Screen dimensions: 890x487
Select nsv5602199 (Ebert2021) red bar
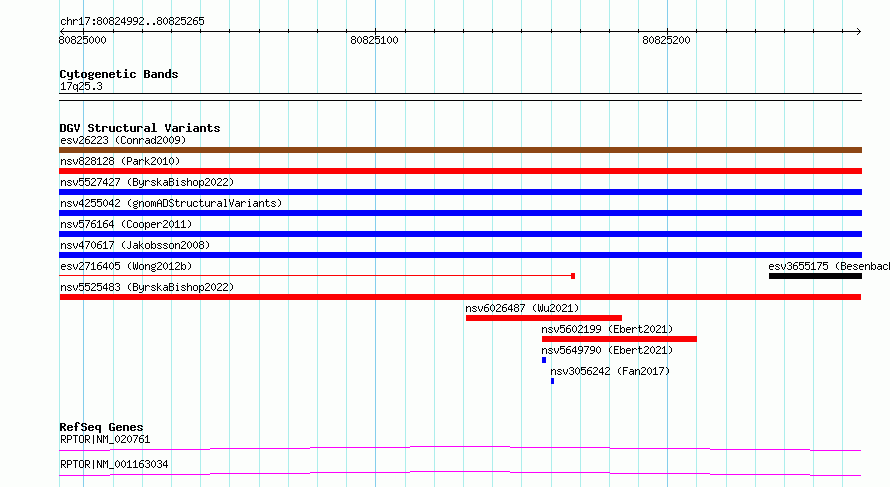(x=619, y=339)
